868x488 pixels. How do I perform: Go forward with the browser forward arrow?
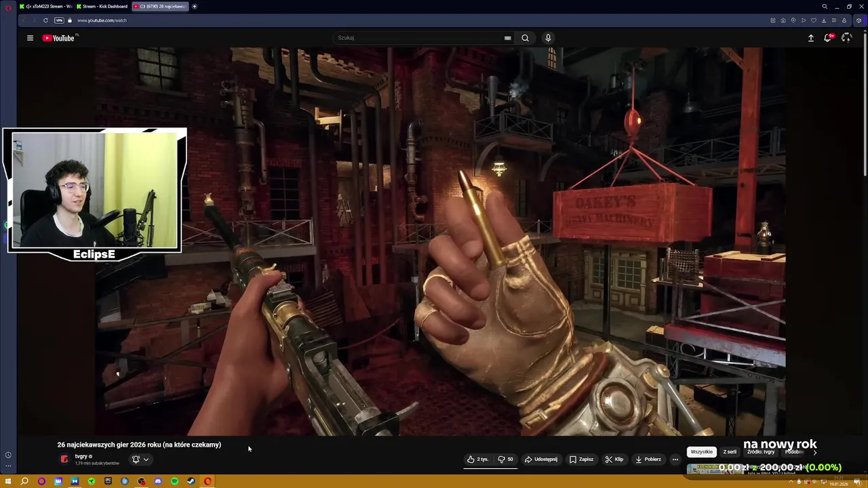coord(35,20)
